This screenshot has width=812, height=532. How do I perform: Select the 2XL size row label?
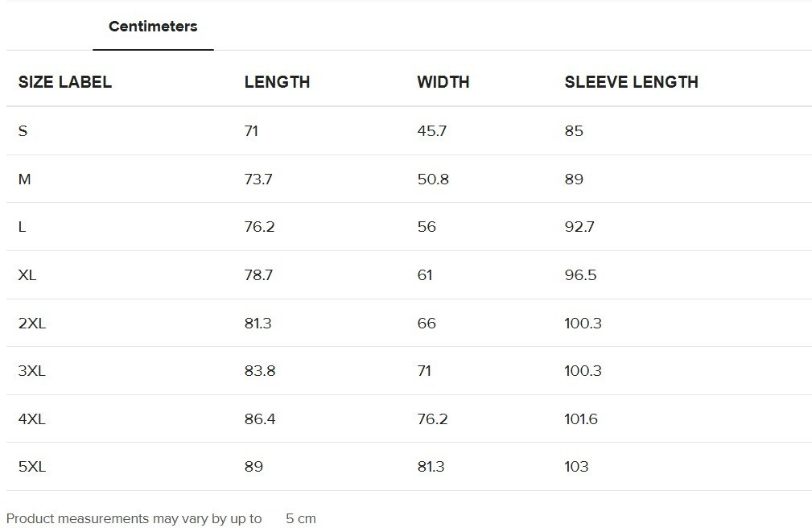(x=31, y=324)
